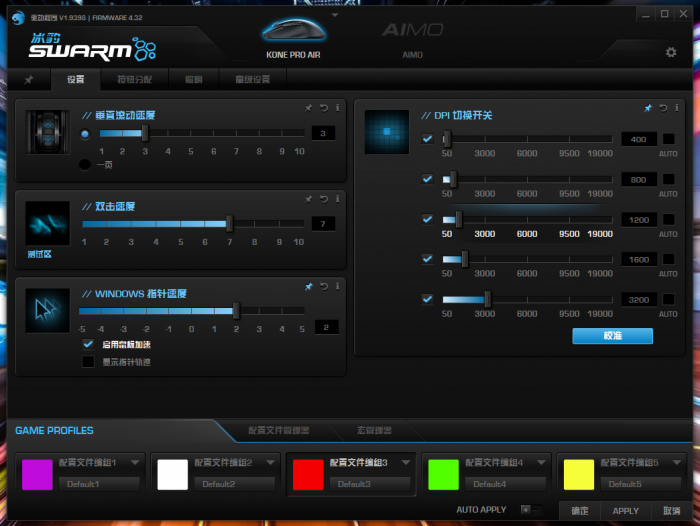
Task: Click the pin tab icon
Action: (29, 79)
